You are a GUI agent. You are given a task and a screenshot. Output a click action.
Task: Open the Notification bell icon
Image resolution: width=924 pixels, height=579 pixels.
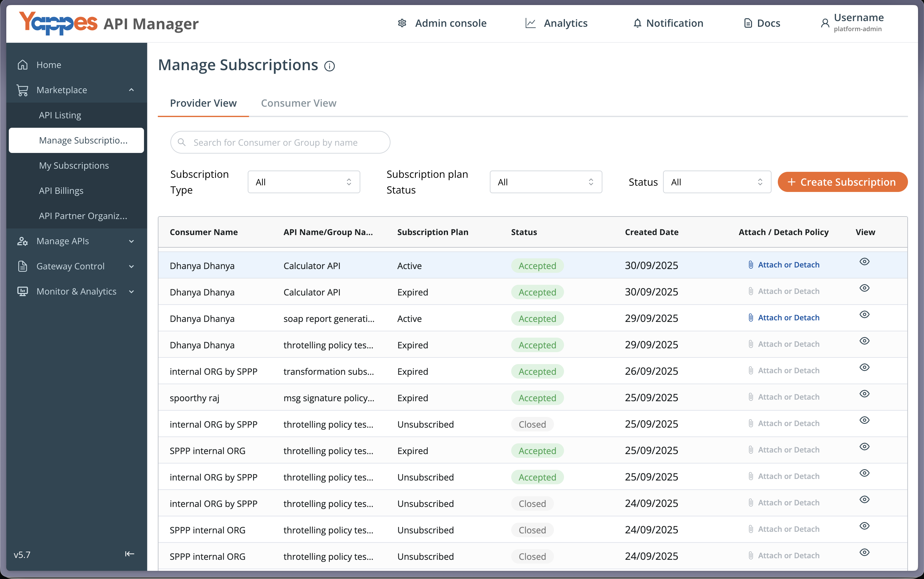pos(637,23)
